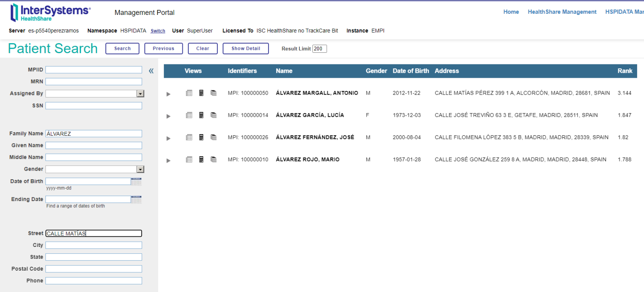
Task: Open the Date of Birth calendar picker
Action: [136, 182]
